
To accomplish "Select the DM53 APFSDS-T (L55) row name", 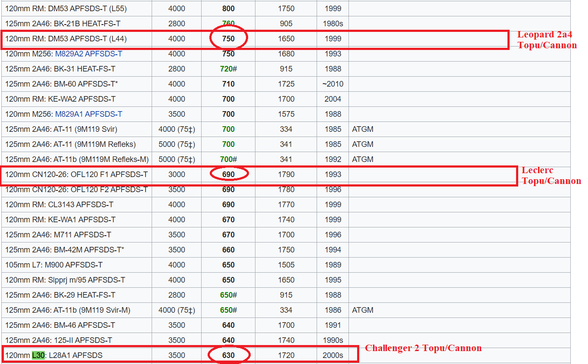I will [x=66, y=9].
